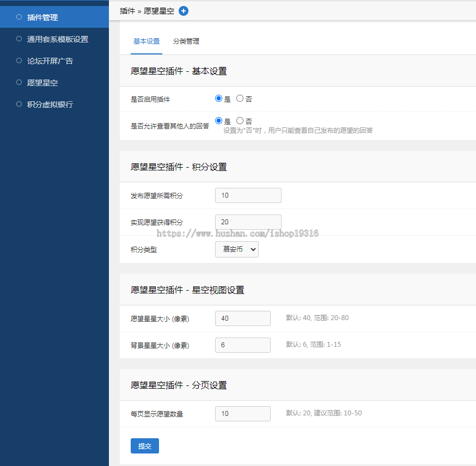Click the blue plus icon beside 愿望星空
476x466 pixels.
tap(184, 11)
